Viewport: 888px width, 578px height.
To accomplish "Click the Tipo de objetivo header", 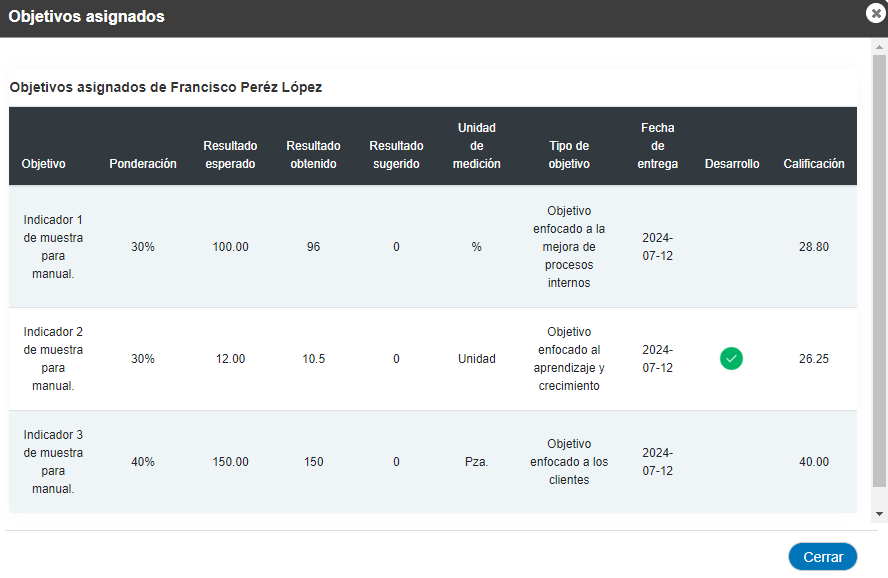I will tap(569, 155).
